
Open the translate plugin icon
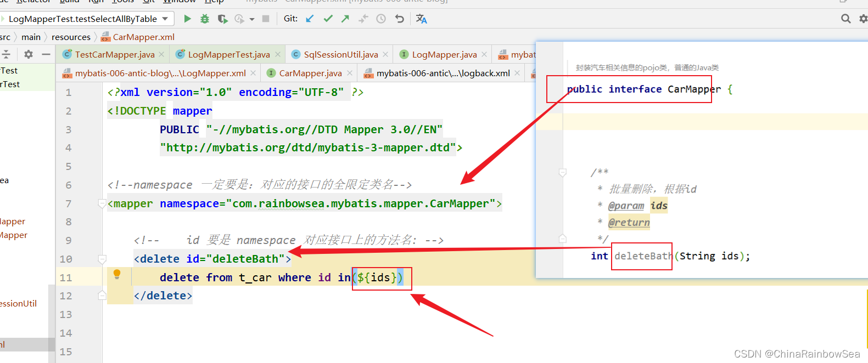[421, 19]
